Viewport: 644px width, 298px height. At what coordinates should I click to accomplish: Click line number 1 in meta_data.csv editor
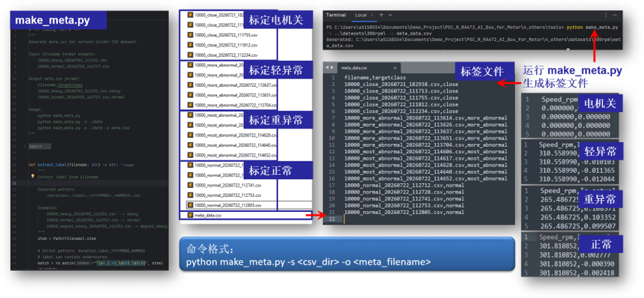coord(334,77)
